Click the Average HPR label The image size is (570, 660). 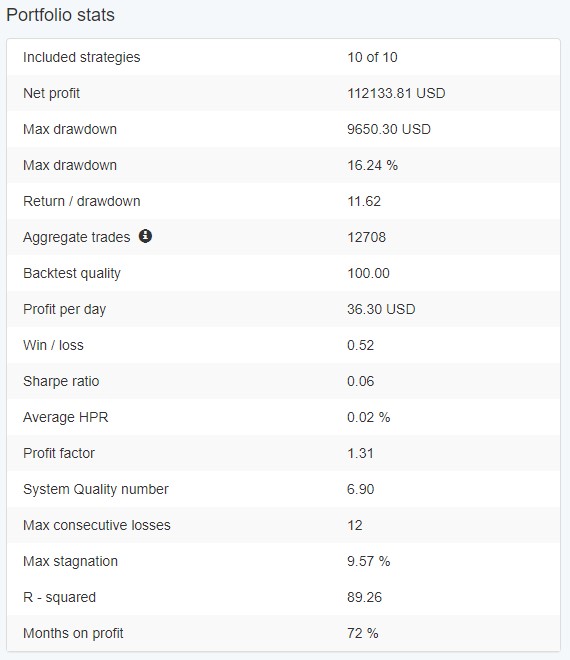(x=66, y=417)
